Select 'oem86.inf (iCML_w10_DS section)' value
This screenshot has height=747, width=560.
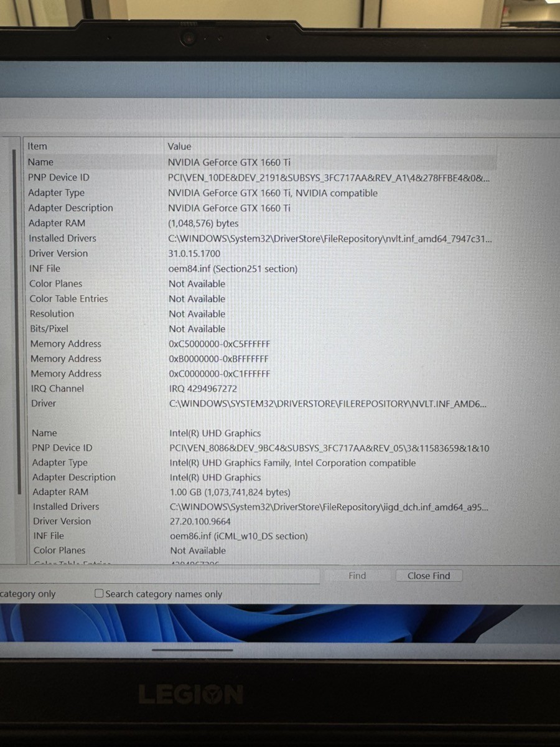coord(239,536)
